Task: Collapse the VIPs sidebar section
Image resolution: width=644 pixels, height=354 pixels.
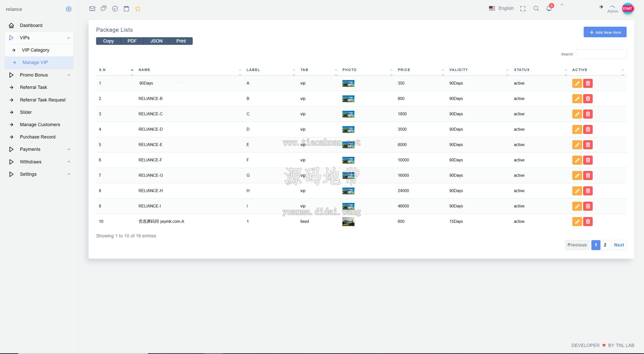Action: tap(39, 38)
